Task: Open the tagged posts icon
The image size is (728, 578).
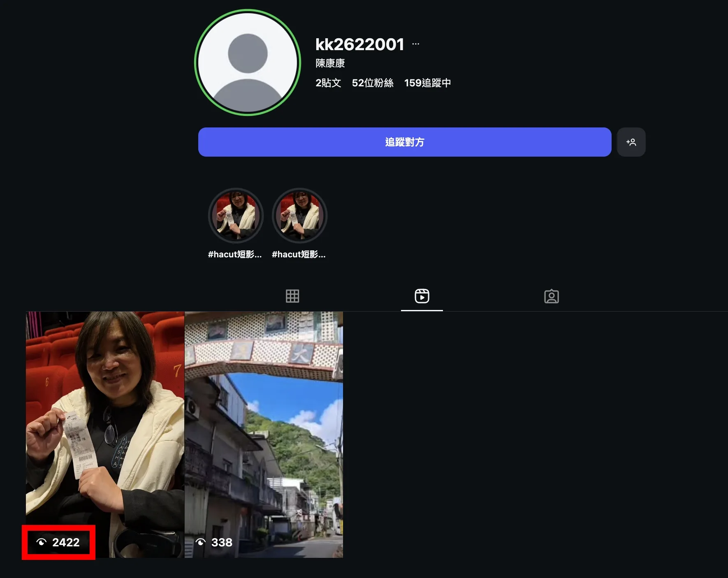Action: [x=551, y=296]
